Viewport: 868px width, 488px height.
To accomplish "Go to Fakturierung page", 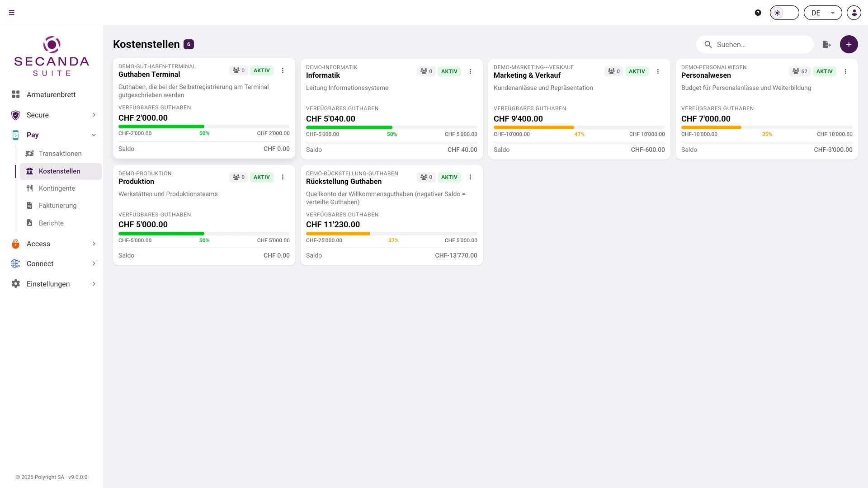I will (60, 206).
